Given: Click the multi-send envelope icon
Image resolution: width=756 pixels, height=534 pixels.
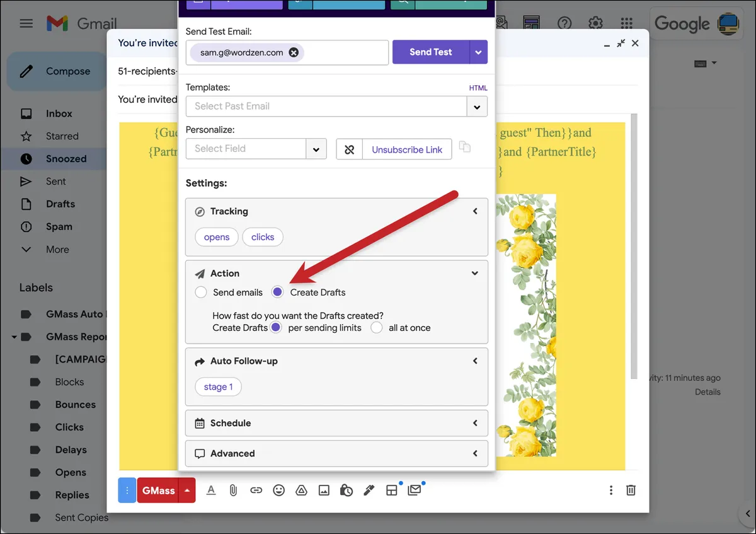Looking at the screenshot, I should (415, 490).
